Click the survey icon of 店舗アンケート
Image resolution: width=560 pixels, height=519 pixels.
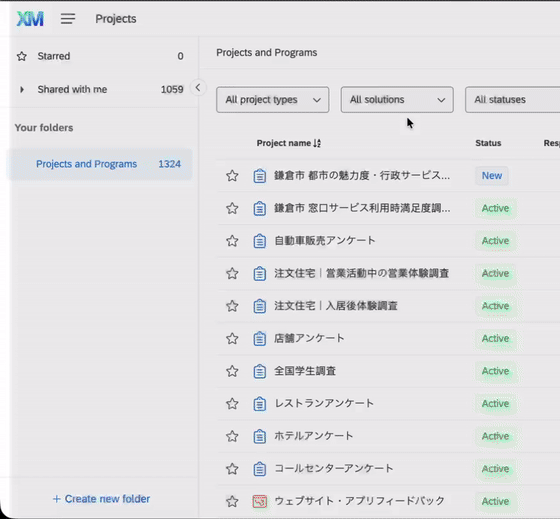260,338
